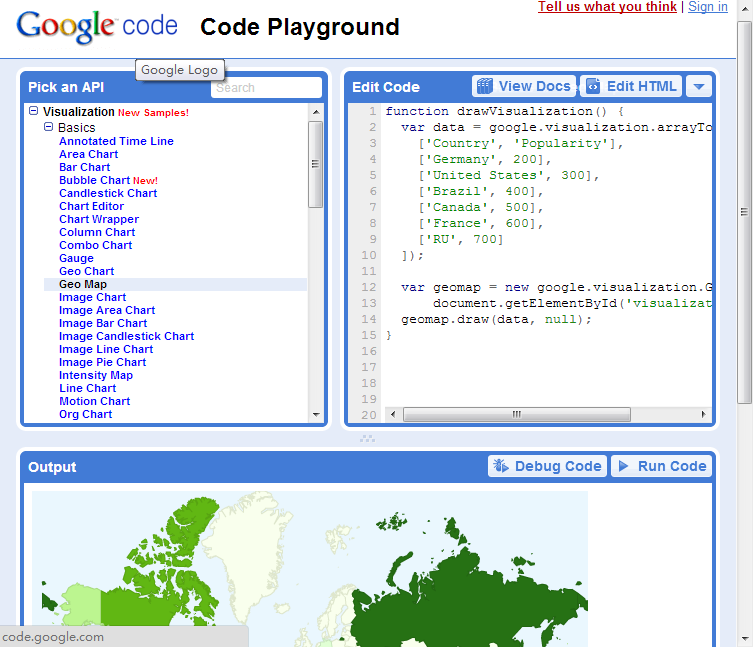Click the View Docs book icon
Screen dimensions: 753x647
pos(485,86)
